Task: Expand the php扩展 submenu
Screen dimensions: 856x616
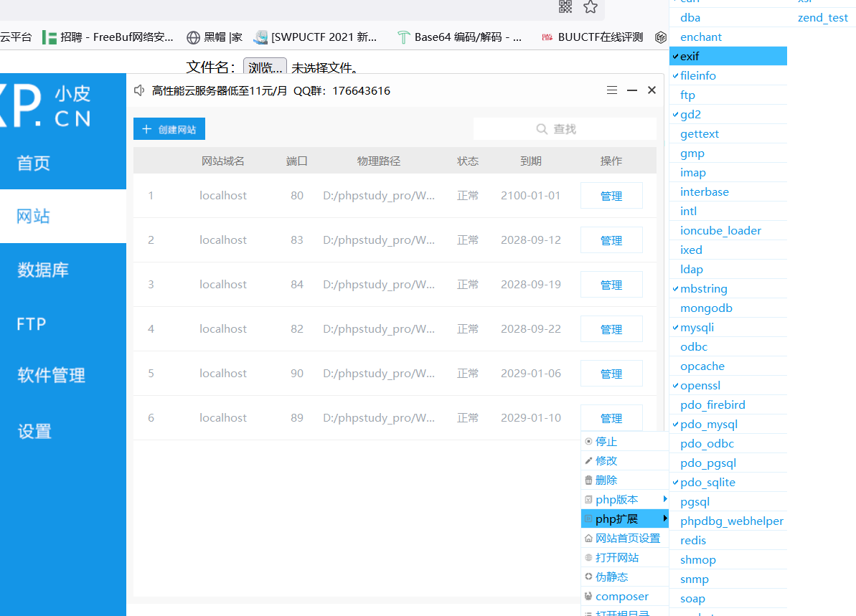Action: (x=625, y=519)
